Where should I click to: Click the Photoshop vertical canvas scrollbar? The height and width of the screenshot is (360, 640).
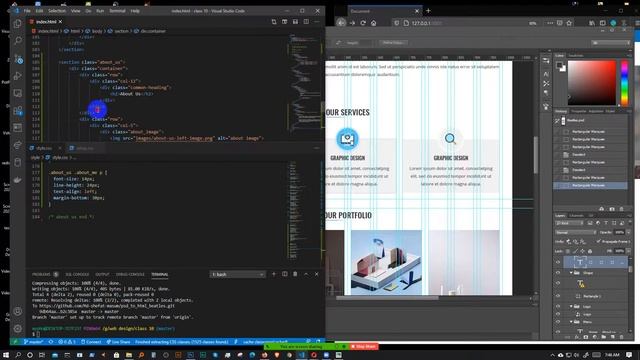(x=536, y=156)
